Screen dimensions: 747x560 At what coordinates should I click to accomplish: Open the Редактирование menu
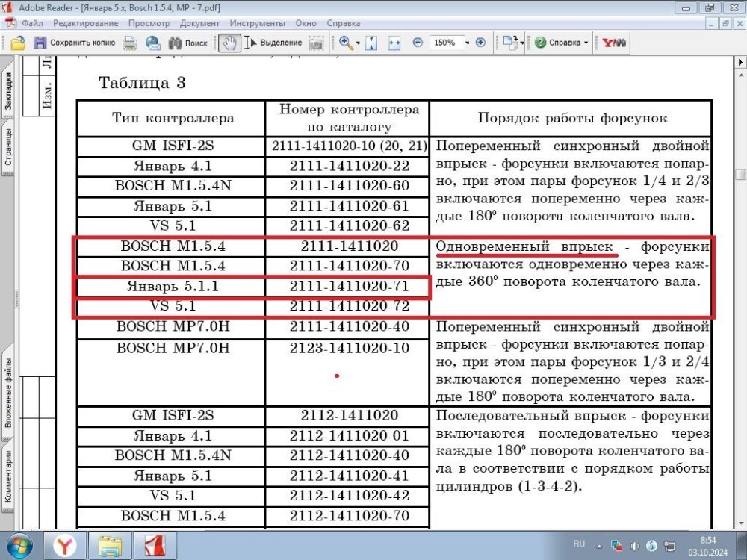(x=85, y=23)
